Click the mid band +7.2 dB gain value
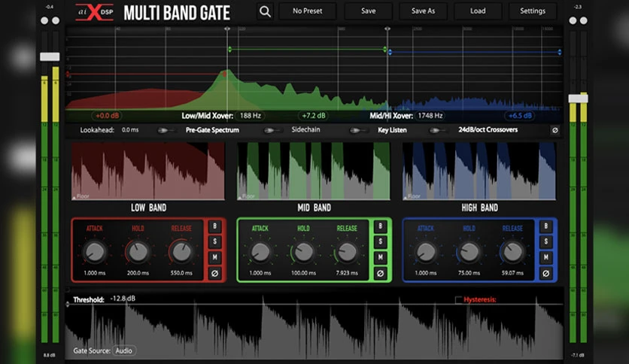 pyautogui.click(x=313, y=116)
